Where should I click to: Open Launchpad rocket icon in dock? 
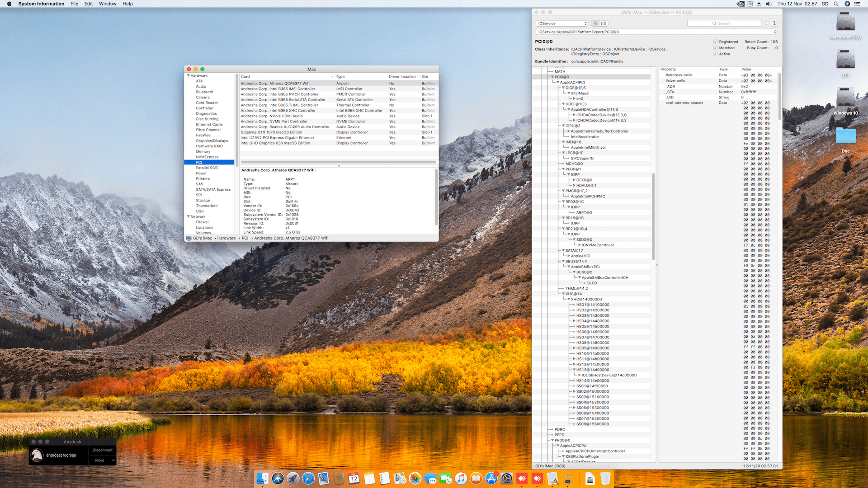pyautogui.click(x=293, y=478)
